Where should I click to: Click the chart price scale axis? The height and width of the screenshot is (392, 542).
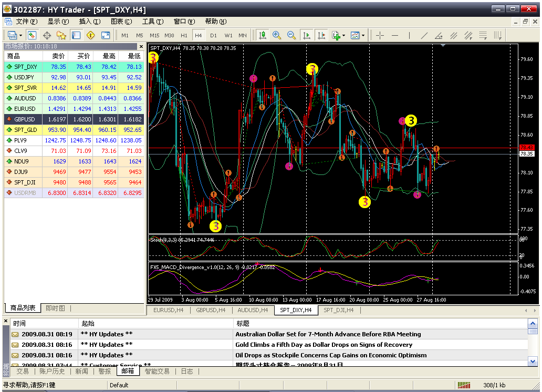tap(528, 138)
